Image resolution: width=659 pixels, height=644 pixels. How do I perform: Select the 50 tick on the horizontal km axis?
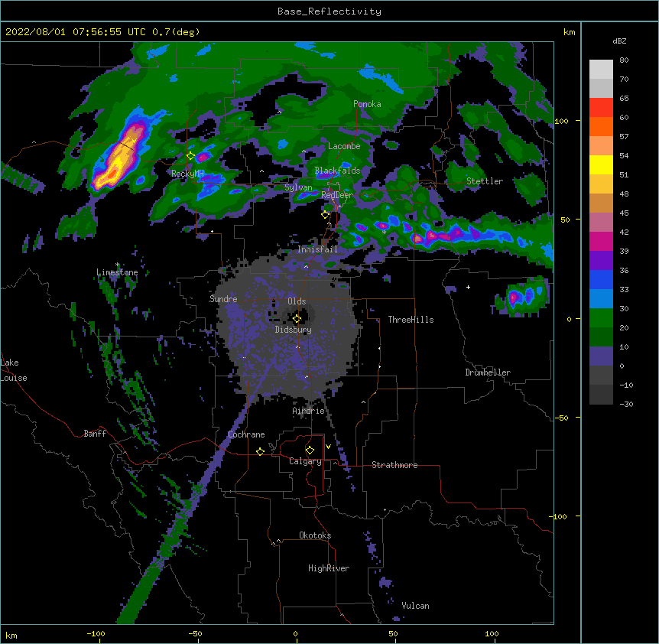click(393, 634)
